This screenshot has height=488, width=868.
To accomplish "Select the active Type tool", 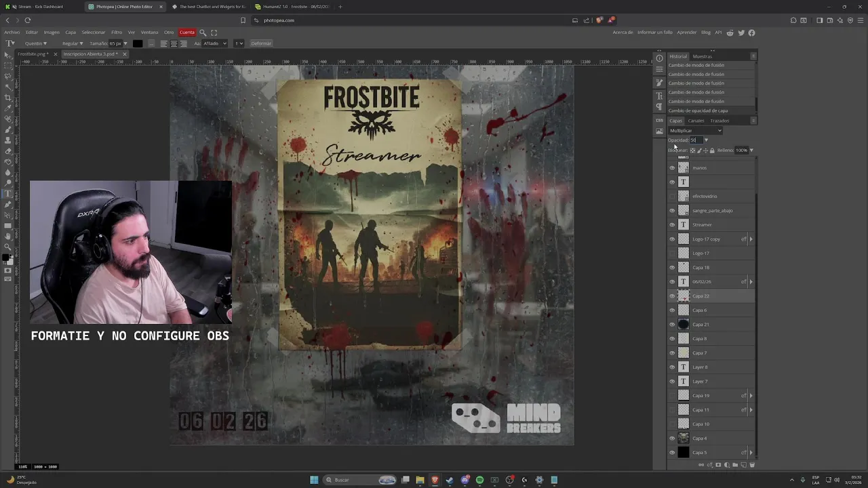I will pos(7,193).
